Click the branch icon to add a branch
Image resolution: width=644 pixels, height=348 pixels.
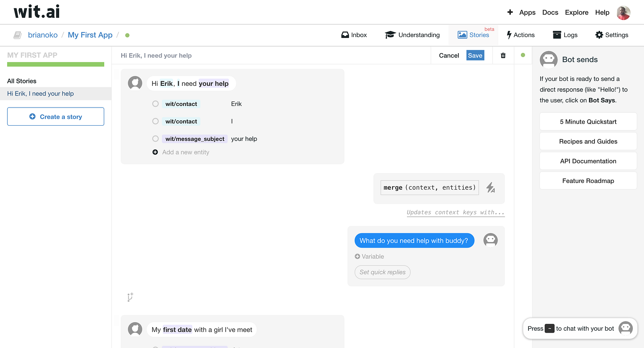click(x=130, y=297)
